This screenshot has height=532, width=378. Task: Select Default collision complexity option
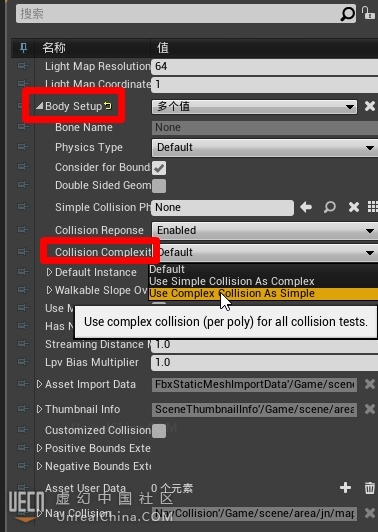click(x=263, y=269)
